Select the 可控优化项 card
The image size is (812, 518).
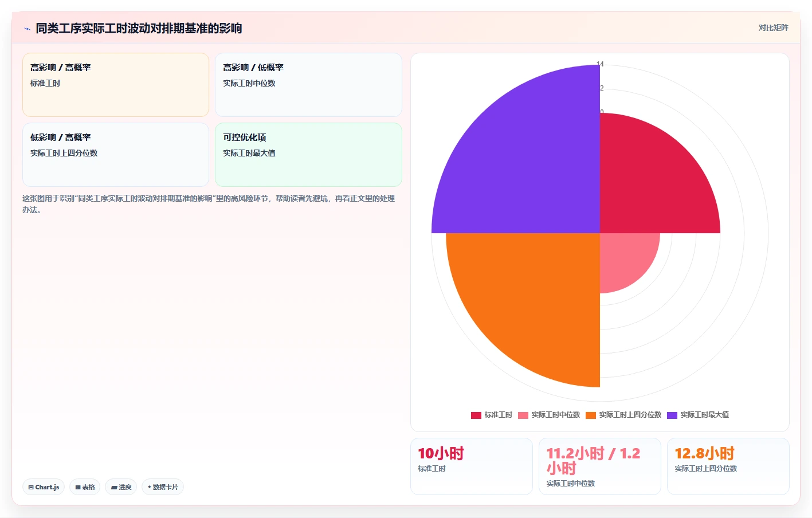tap(308, 155)
